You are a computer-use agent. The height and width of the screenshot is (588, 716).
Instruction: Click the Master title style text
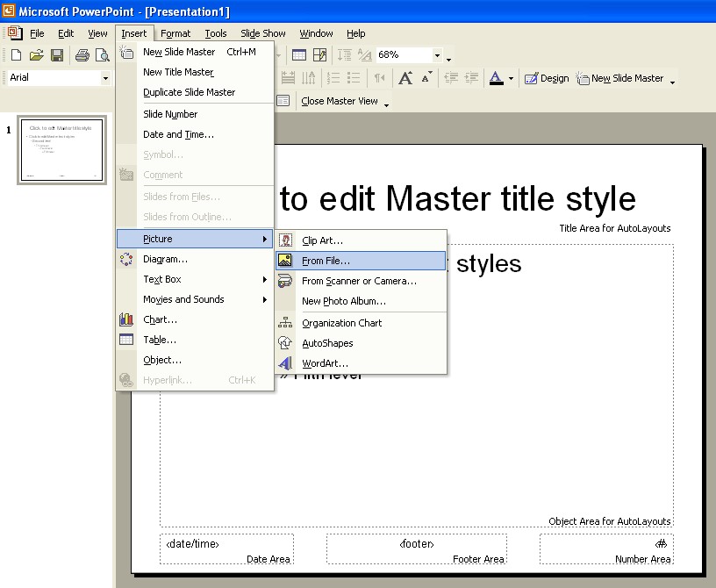click(x=457, y=198)
